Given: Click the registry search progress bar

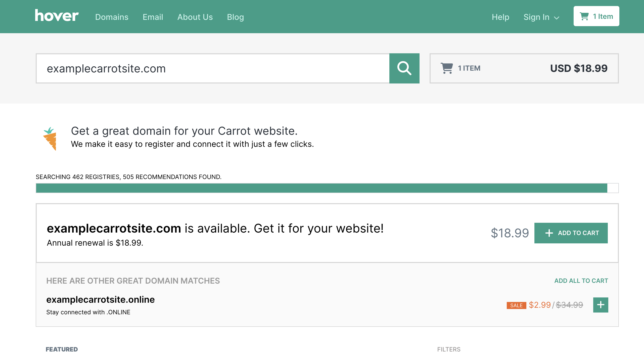Looking at the screenshot, I should [x=327, y=188].
